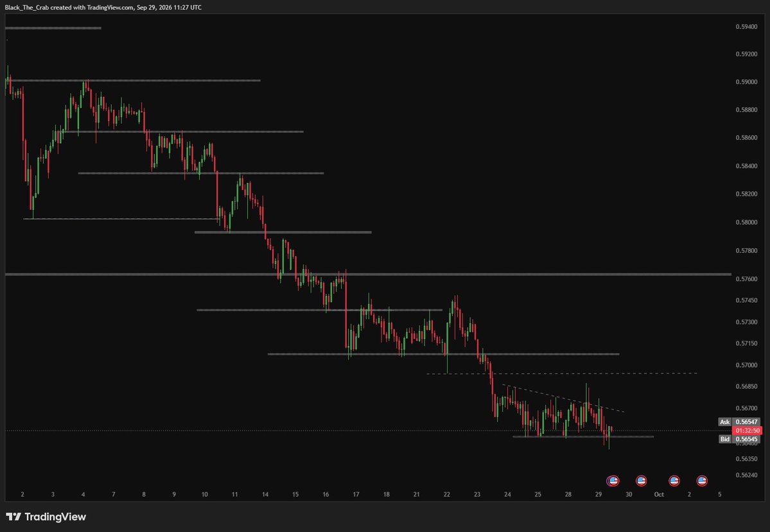Screen dimensions: 770x532
Task: Click the 0.56240 price axis label
Action: coord(746,475)
